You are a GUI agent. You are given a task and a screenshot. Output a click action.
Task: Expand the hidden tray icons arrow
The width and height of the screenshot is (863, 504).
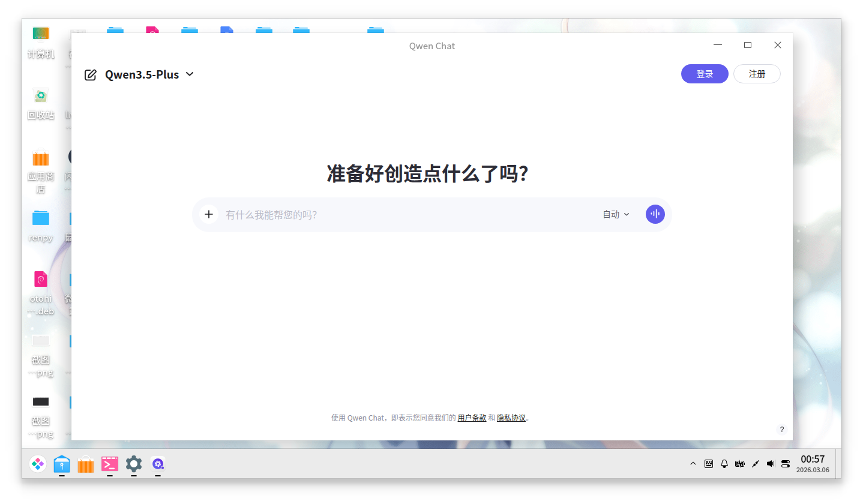(693, 464)
